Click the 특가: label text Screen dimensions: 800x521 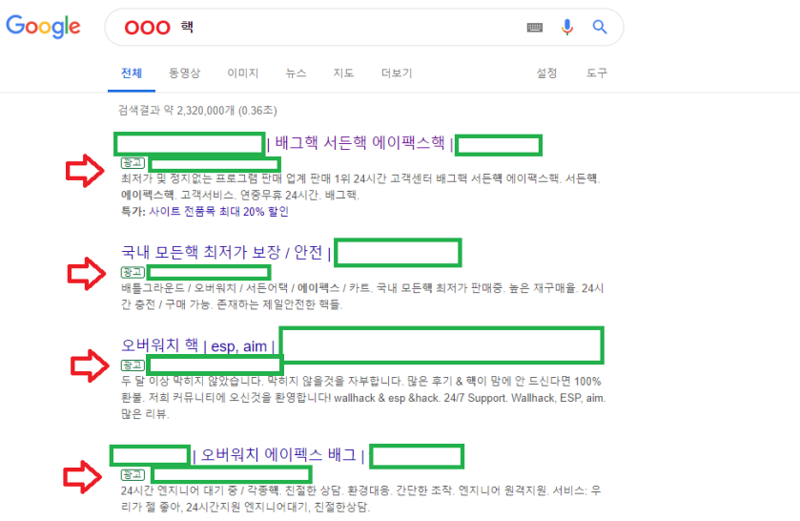click(x=133, y=211)
